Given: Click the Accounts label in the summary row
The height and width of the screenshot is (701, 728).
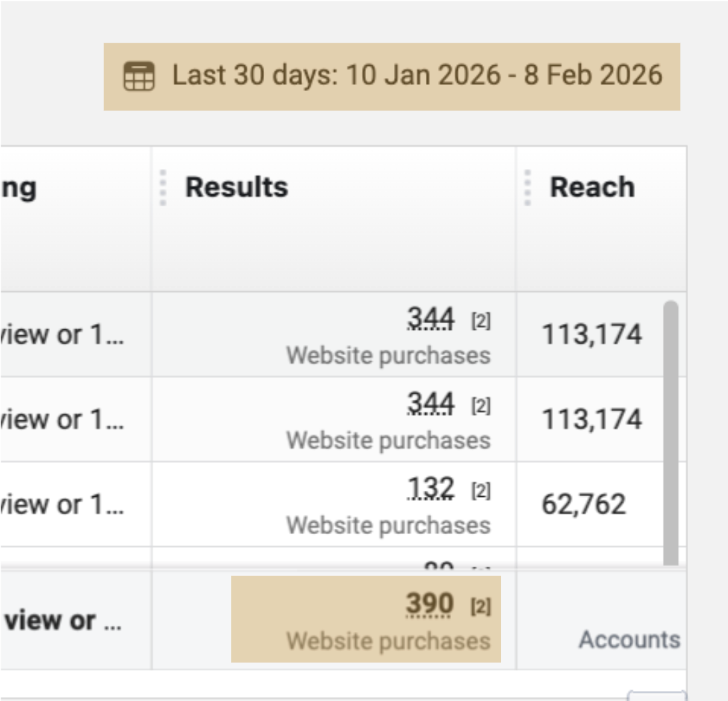Looking at the screenshot, I should 629,640.
